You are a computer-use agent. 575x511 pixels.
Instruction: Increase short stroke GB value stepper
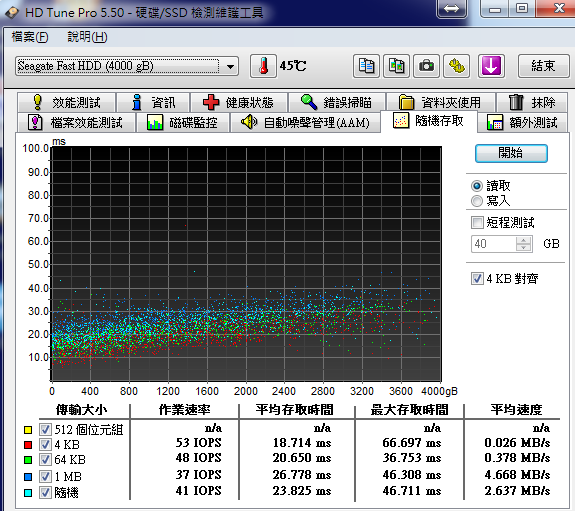[523, 240]
